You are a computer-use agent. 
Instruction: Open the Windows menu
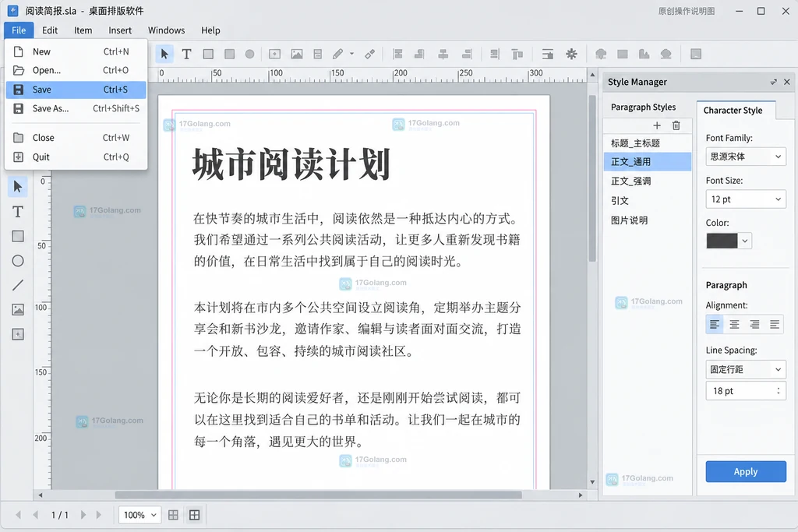167,30
